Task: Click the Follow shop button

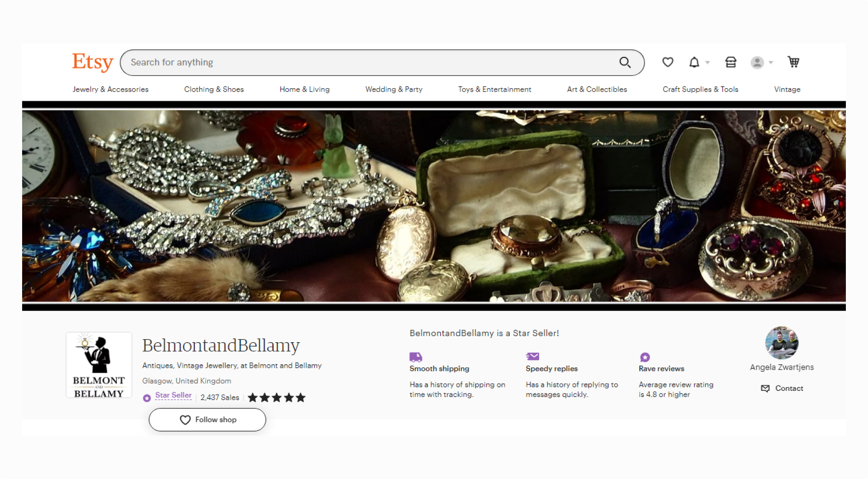Action: tap(207, 420)
